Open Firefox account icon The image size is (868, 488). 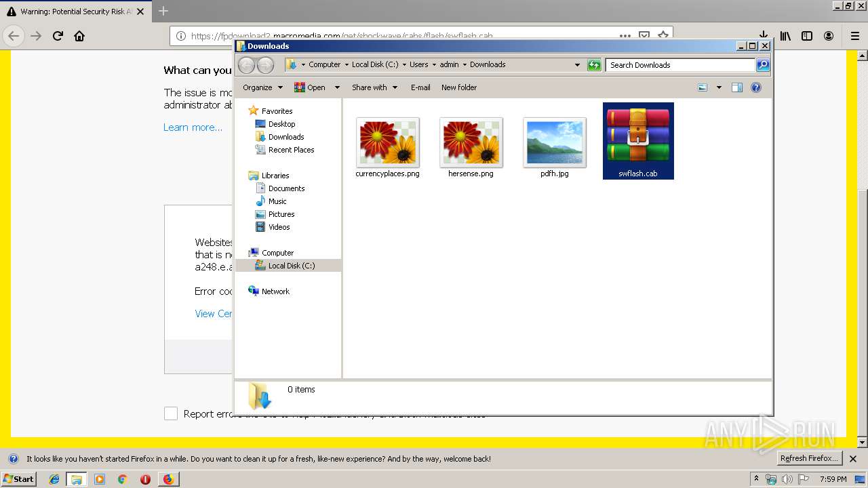pyautogui.click(x=829, y=36)
